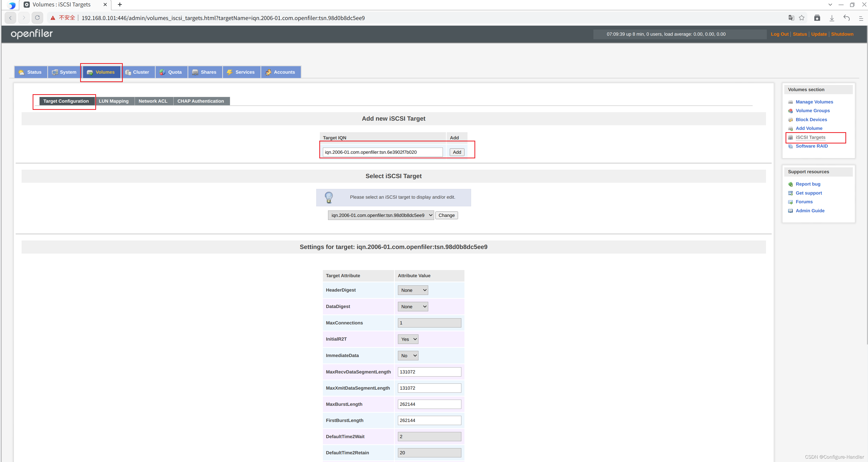Viewport: 868px width, 462px height.
Task: Click the Volume Groups sidebar icon
Action: pos(790,111)
